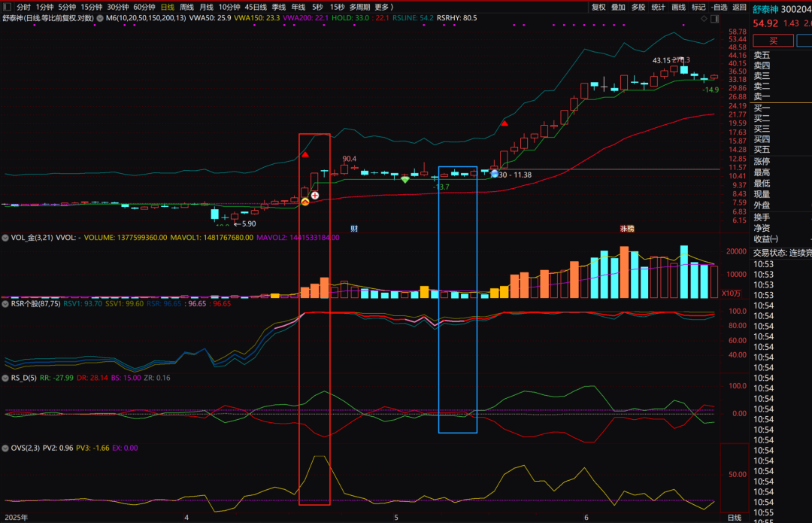
Task: Click 叠加 overlay button
Action: pos(618,8)
